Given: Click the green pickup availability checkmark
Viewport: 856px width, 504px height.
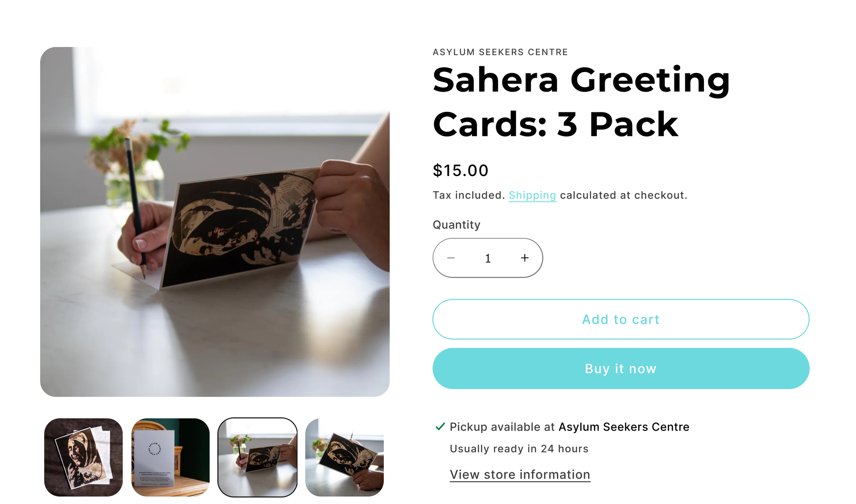Looking at the screenshot, I should click(x=440, y=427).
